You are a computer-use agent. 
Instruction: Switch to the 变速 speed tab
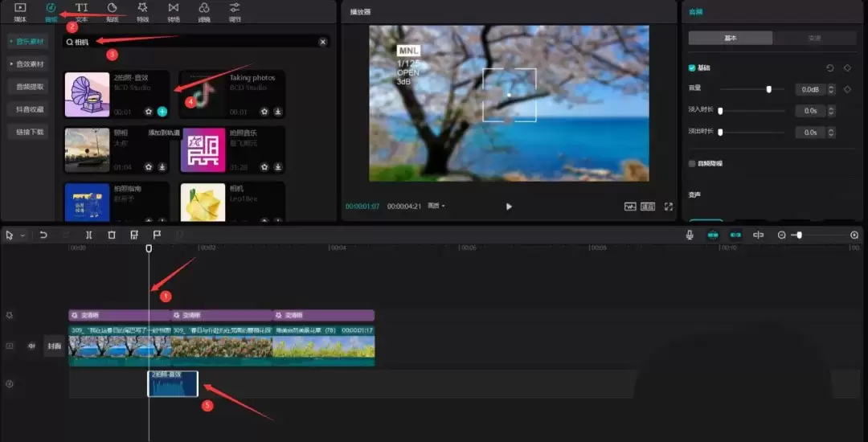tap(814, 38)
